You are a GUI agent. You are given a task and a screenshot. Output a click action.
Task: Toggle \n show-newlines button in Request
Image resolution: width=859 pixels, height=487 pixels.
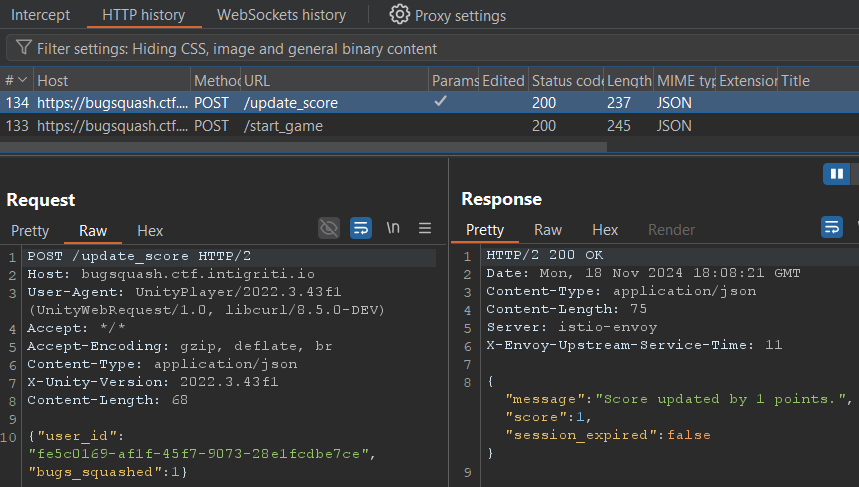pyautogui.click(x=393, y=229)
